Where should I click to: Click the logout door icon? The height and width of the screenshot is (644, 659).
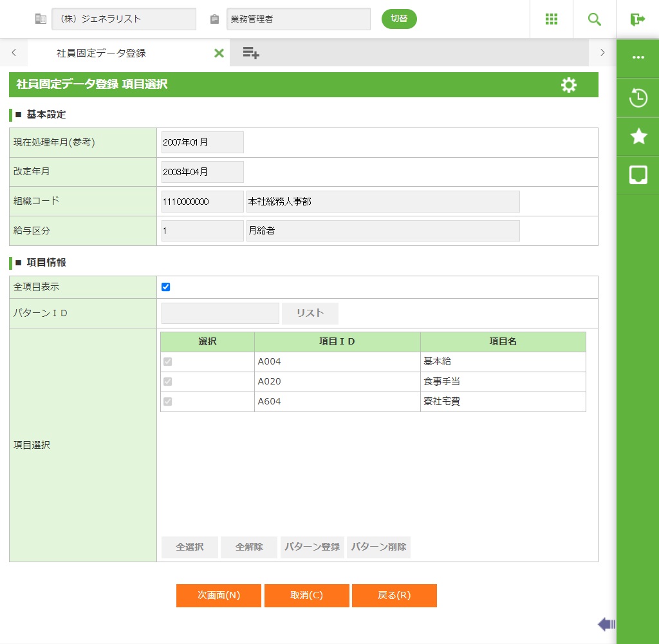pos(637,19)
